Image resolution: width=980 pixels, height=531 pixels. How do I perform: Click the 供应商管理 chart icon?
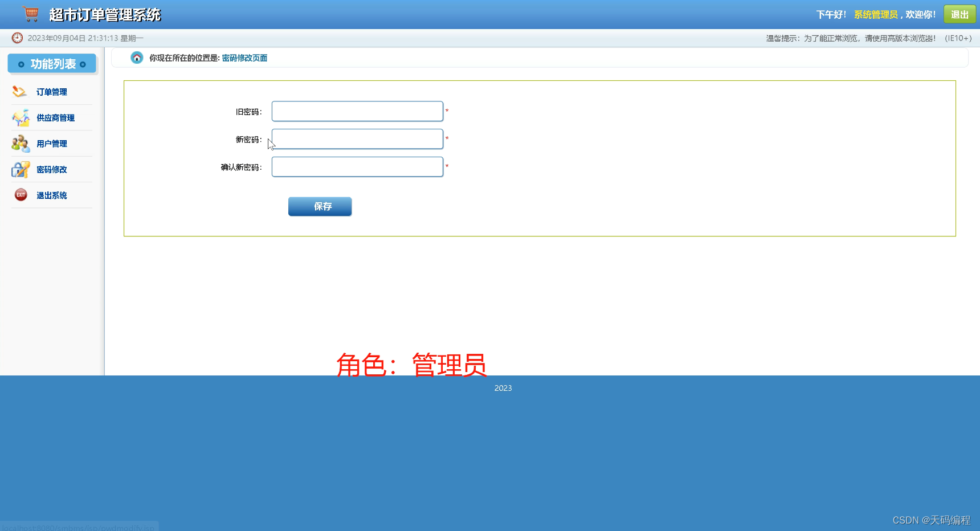(x=21, y=117)
